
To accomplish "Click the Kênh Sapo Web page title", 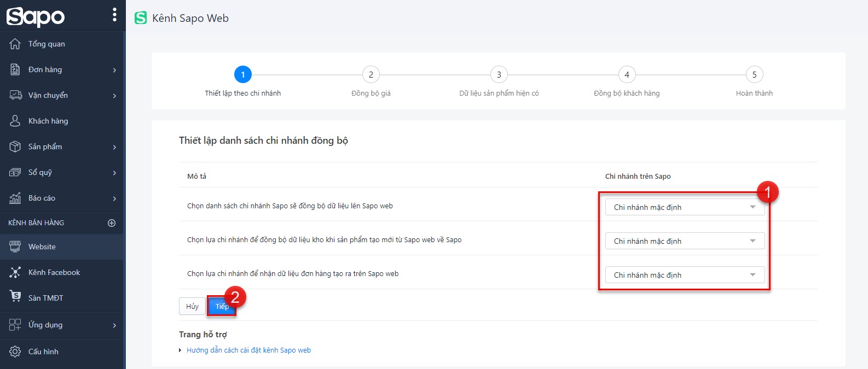I will [x=190, y=18].
